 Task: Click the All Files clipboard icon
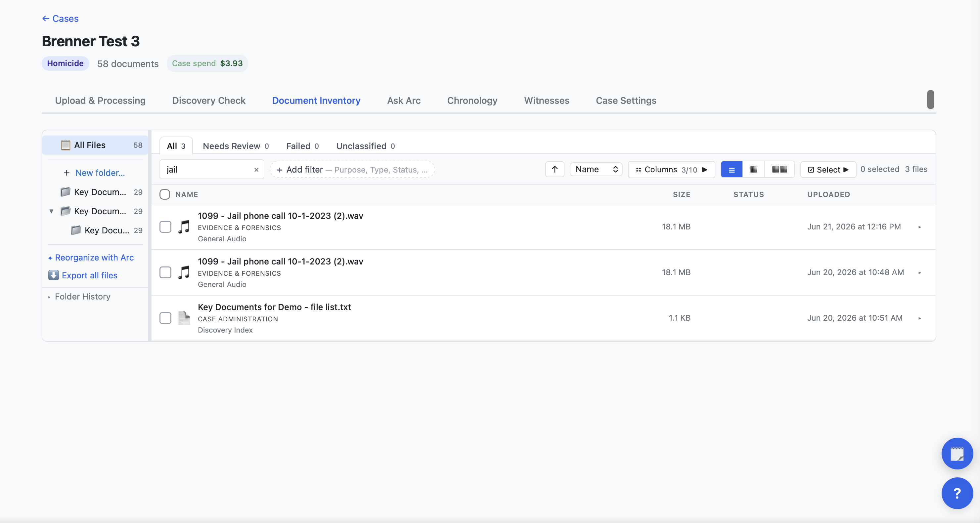66,145
